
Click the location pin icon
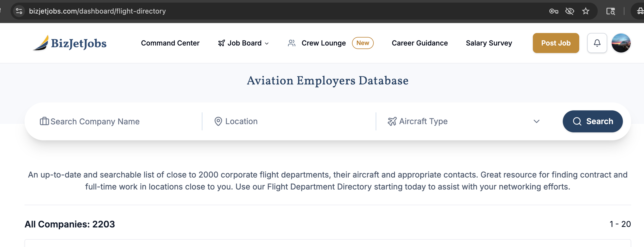click(218, 121)
